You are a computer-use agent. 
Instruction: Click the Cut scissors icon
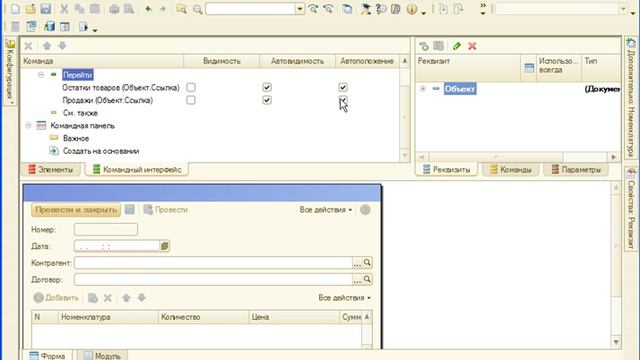64,9
